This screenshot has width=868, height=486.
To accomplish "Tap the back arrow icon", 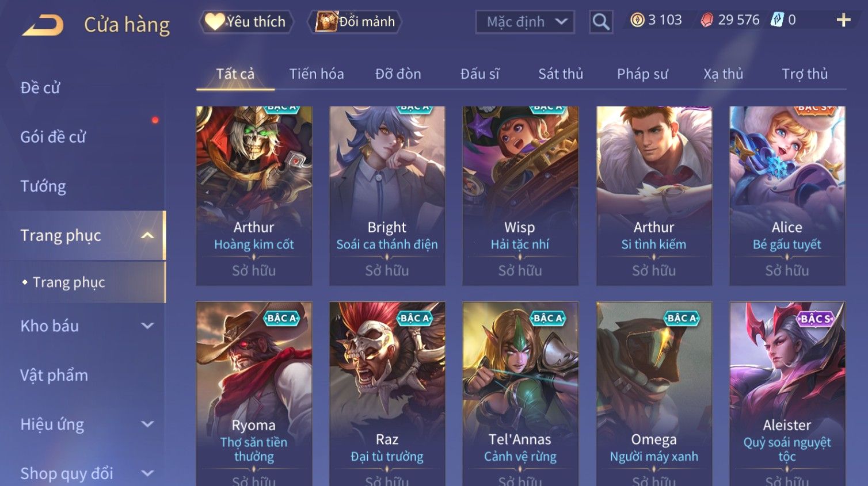I will [43, 25].
